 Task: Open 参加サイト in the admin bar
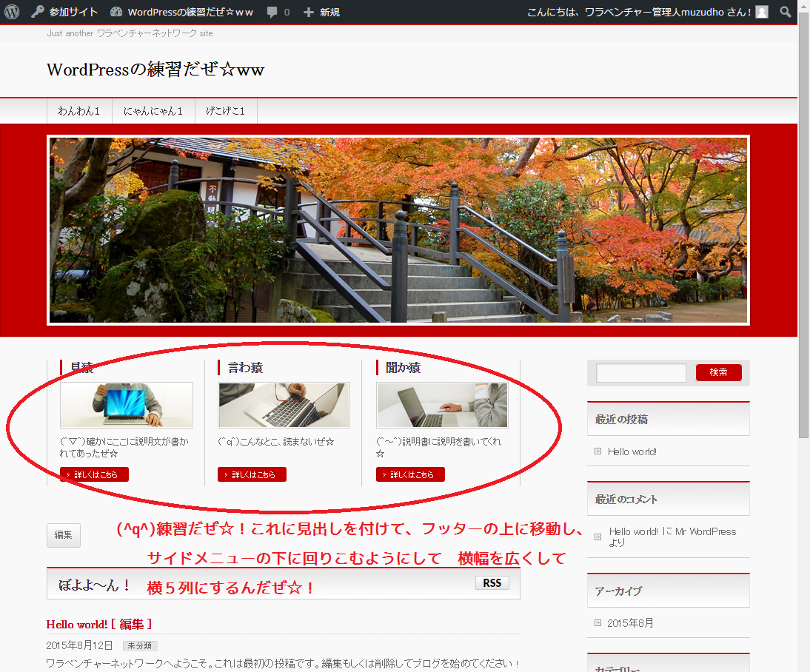coord(64,12)
